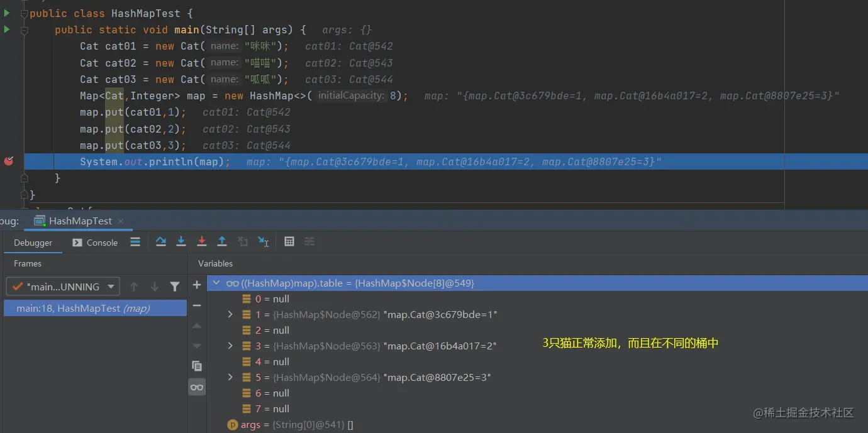Select frame main:18, HashMapTest
This screenshot has height=433, width=868.
(95, 308)
